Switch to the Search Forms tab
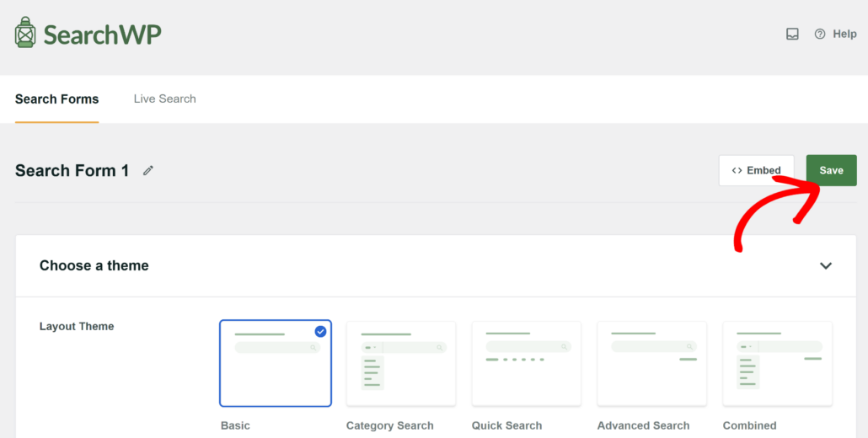 (x=57, y=99)
